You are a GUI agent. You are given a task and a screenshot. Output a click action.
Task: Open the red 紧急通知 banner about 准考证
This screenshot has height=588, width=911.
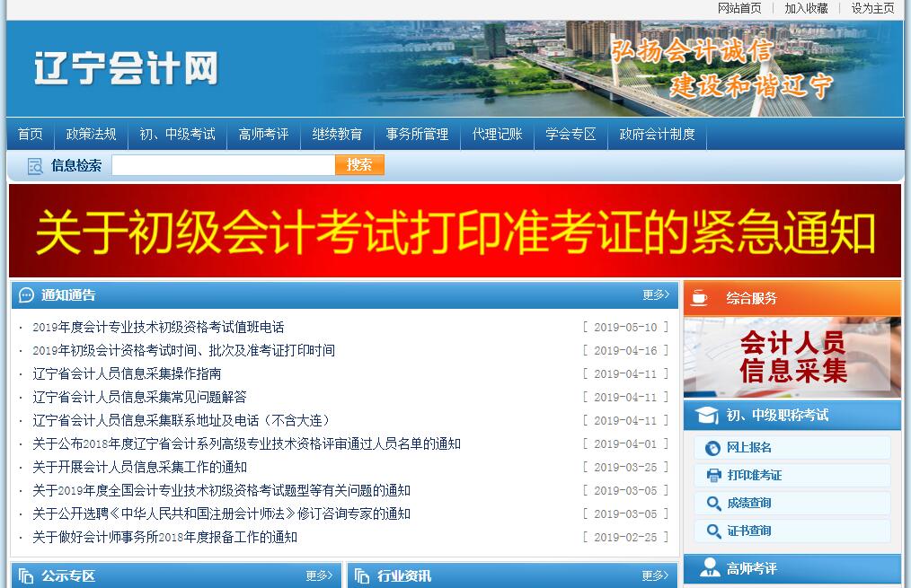(x=455, y=231)
